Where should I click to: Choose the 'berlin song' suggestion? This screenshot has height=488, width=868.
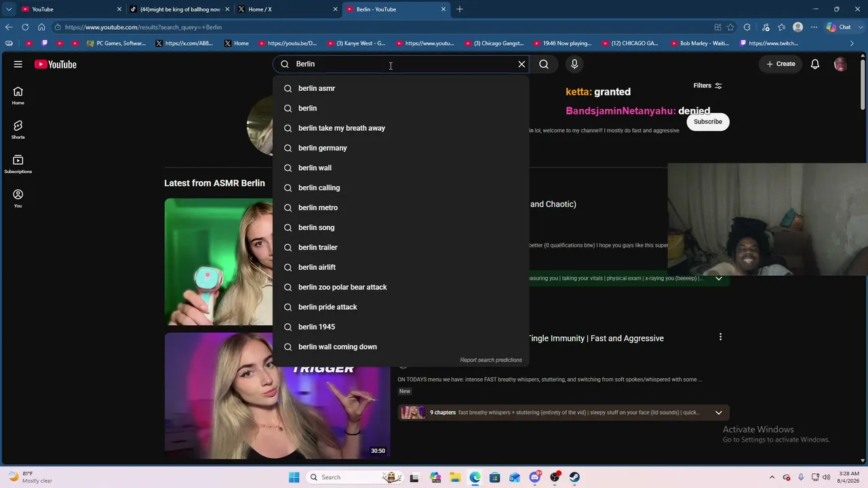point(401,228)
